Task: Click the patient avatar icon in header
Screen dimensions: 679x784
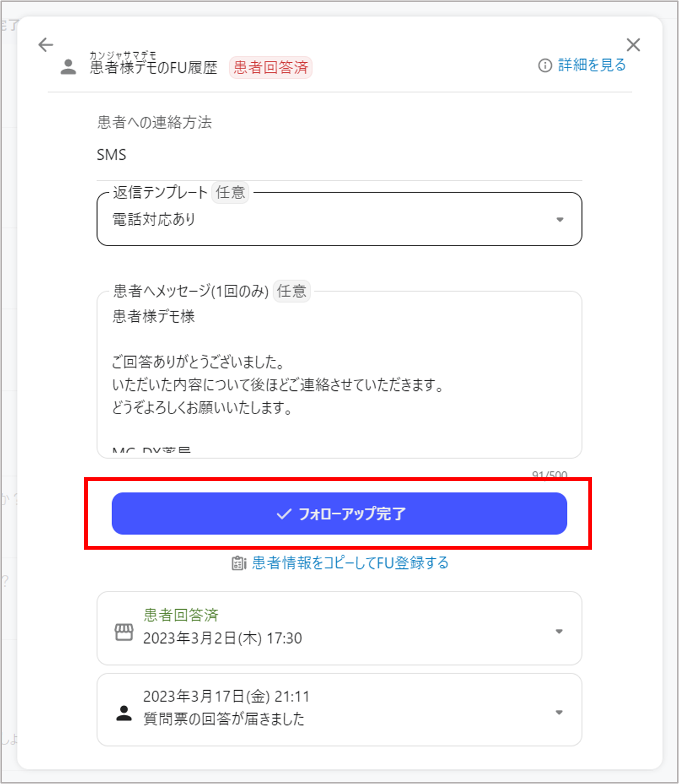Action: (x=68, y=67)
